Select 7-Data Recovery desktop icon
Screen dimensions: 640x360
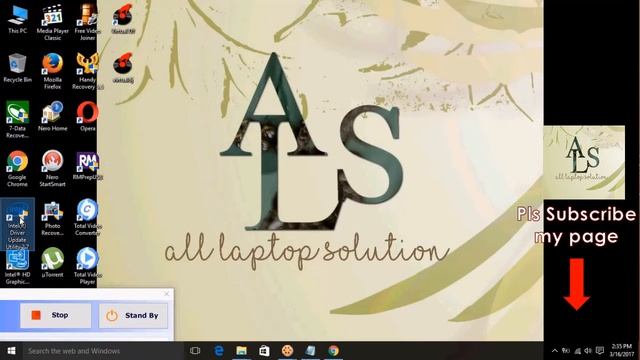[x=17, y=120]
